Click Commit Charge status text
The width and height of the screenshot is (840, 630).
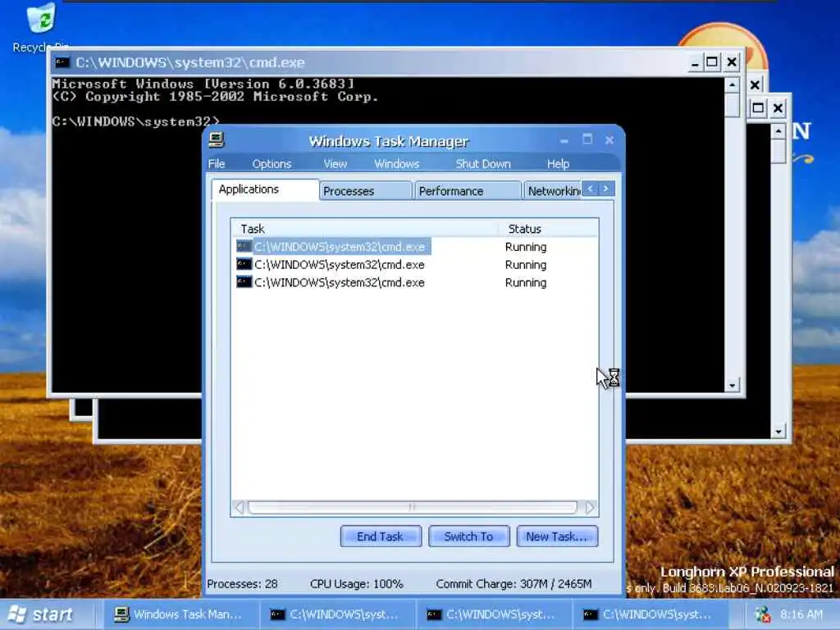[x=514, y=584]
